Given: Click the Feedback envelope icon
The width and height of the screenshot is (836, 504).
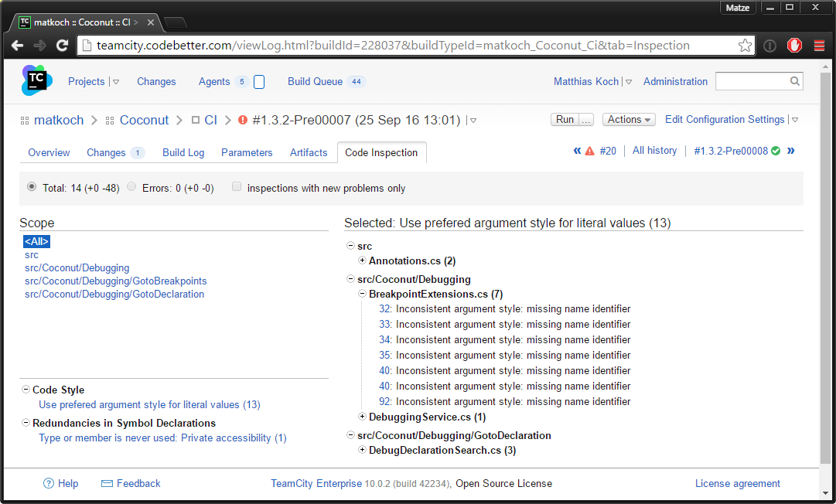Looking at the screenshot, I should [x=107, y=483].
